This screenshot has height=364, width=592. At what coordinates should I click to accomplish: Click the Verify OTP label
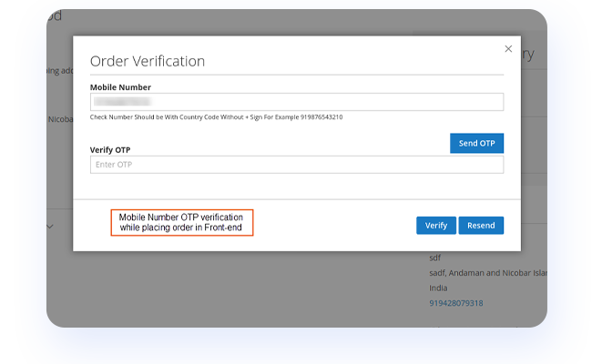click(x=112, y=149)
